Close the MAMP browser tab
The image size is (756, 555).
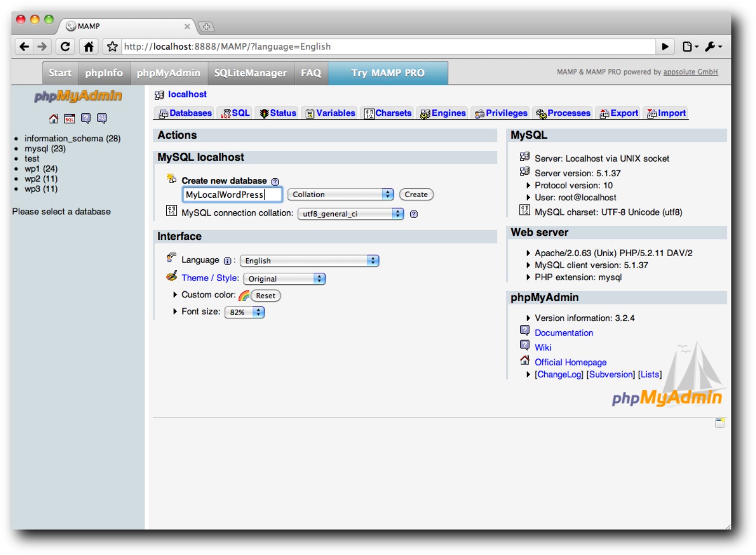187,26
